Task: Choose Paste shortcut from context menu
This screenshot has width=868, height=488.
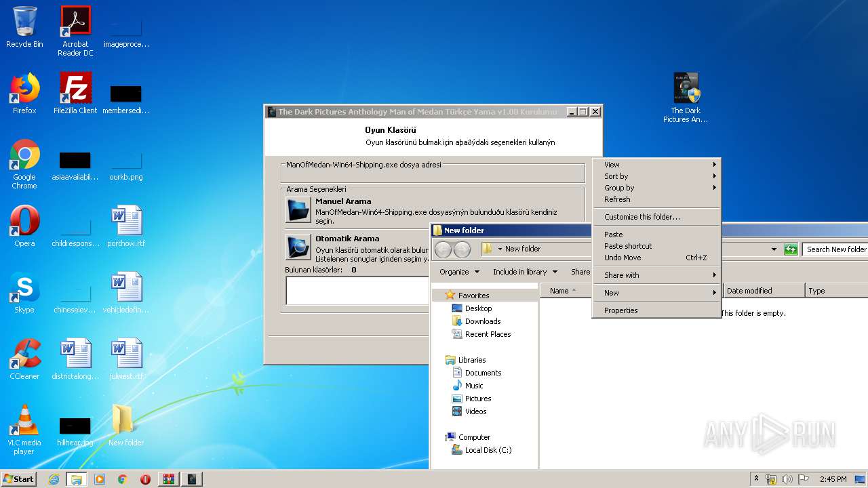Action: coord(656,246)
